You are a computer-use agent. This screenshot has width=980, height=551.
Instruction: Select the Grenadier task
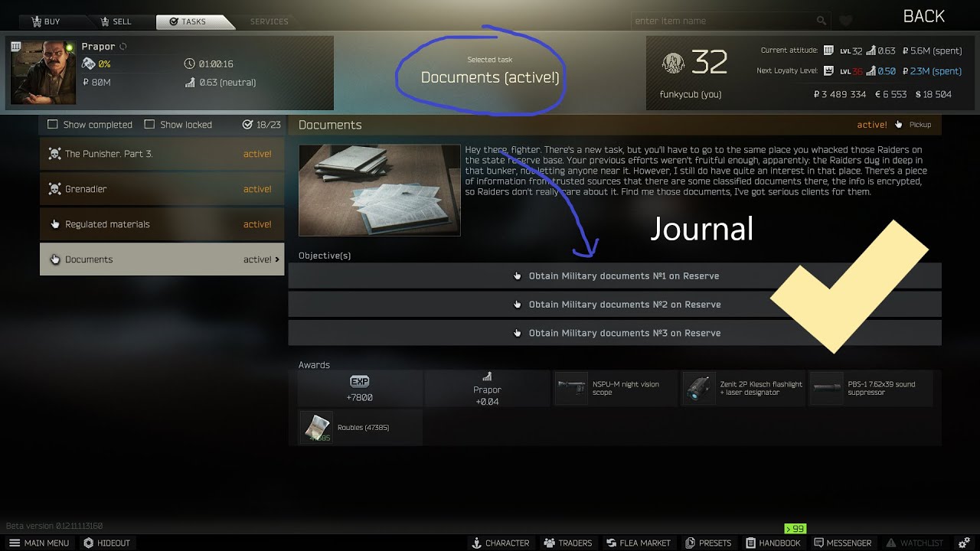point(162,189)
